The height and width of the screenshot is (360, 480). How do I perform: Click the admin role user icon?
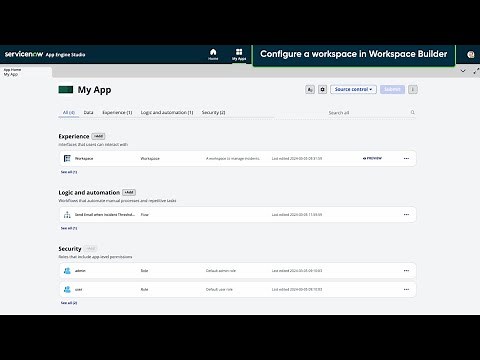[x=67, y=271]
